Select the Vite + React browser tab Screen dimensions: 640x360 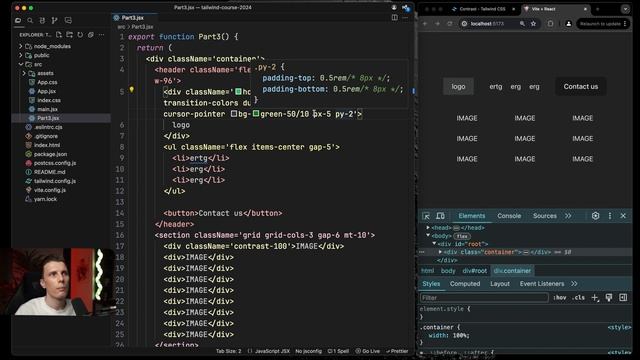[556, 9]
